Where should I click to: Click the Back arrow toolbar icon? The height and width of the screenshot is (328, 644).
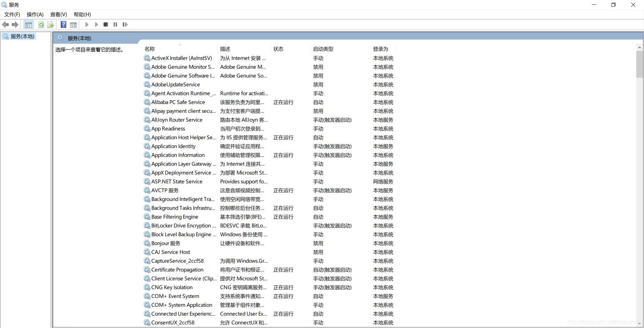click(5, 25)
